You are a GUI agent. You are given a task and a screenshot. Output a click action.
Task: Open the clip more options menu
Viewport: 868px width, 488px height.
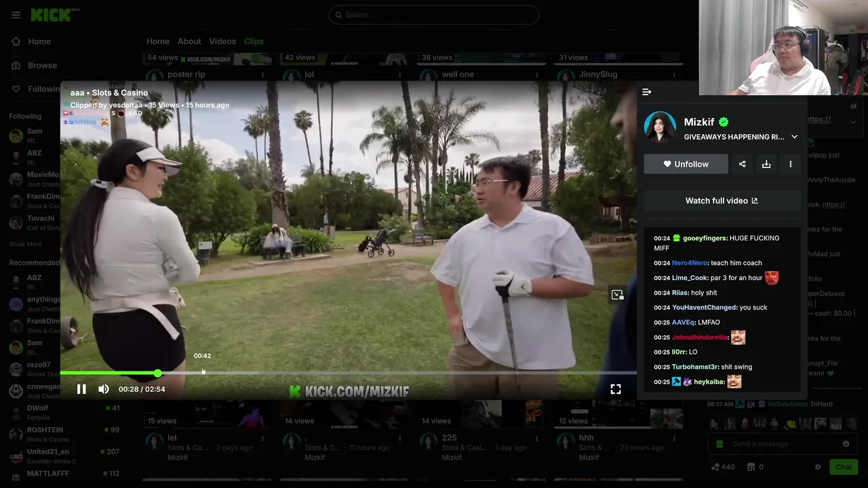(791, 164)
